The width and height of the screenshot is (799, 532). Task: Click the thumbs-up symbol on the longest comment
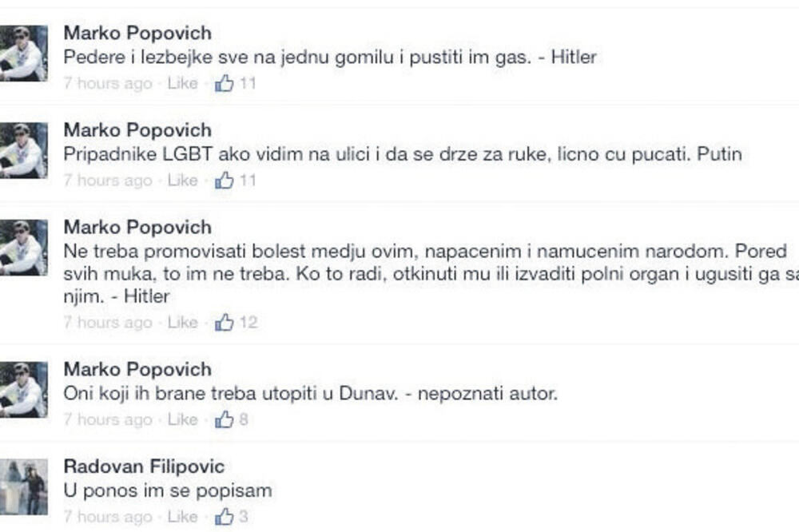click(222, 323)
